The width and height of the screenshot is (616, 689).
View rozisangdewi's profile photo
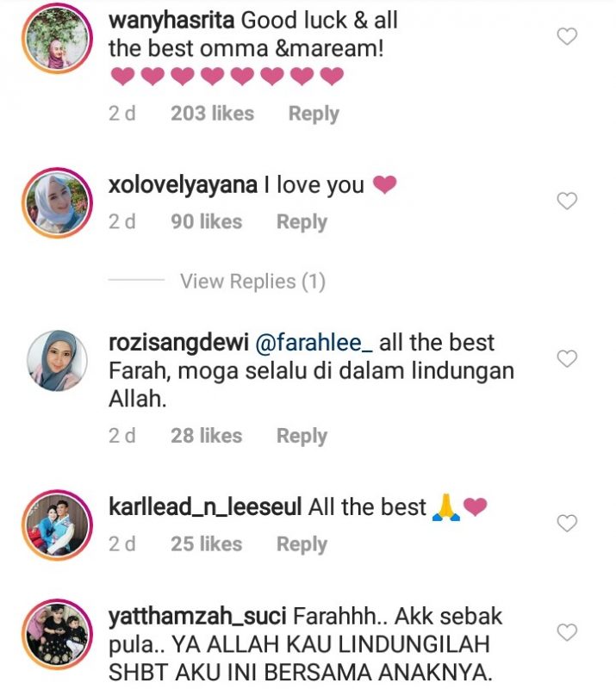tap(57, 361)
